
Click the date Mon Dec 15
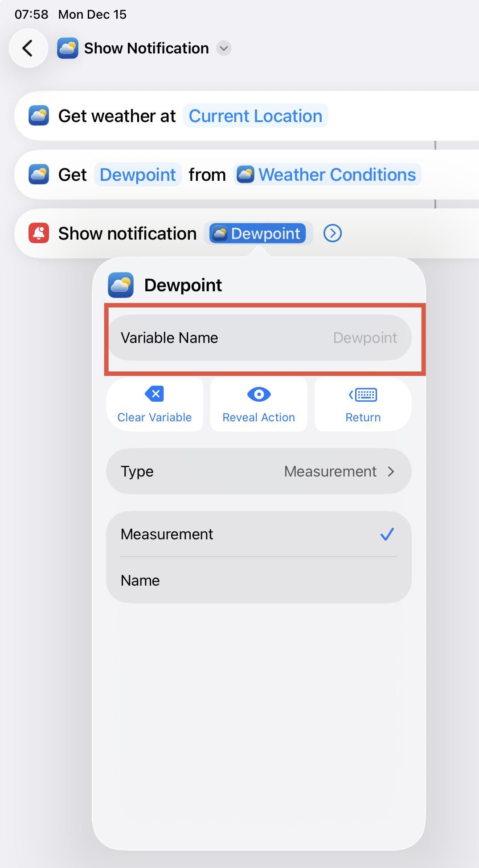(x=92, y=14)
